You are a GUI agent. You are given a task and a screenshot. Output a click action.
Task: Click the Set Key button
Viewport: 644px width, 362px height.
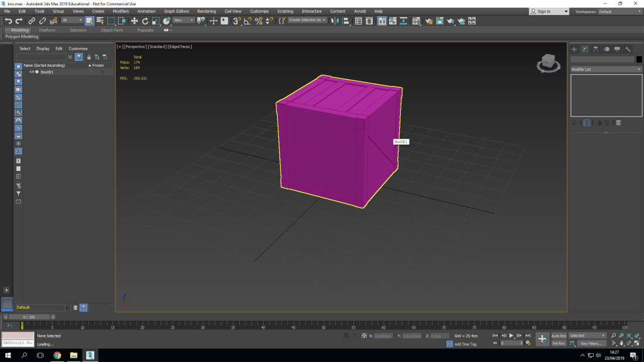coord(558,343)
